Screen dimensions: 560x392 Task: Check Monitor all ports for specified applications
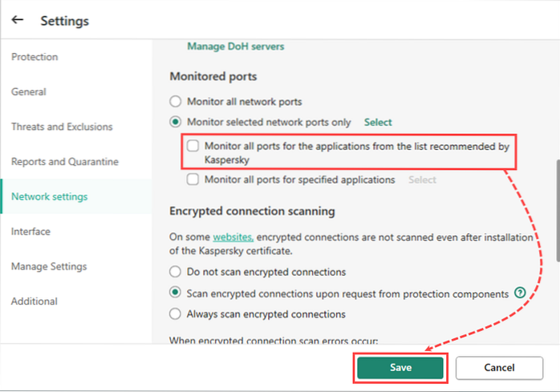point(193,180)
